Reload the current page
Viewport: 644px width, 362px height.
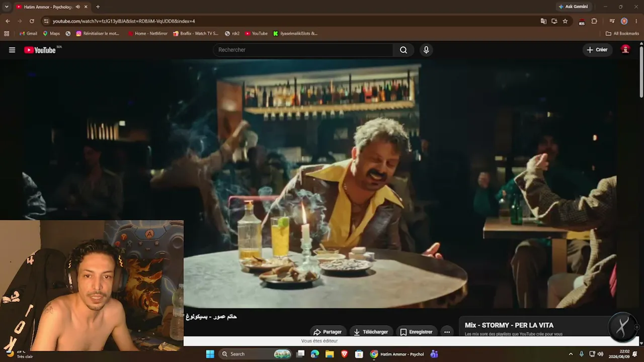coord(32,21)
